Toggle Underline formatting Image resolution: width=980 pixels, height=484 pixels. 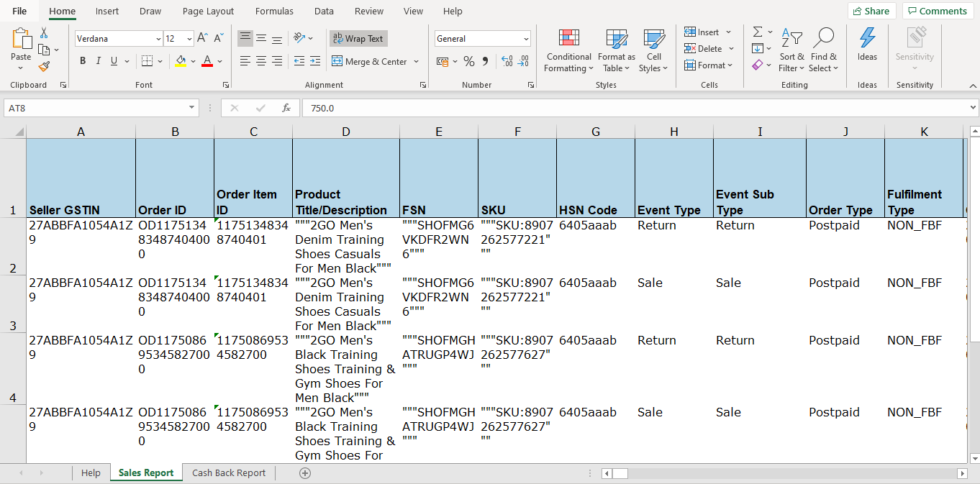tap(114, 61)
